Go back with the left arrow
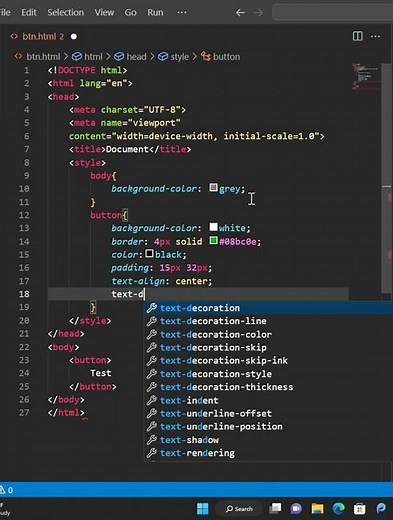The height and width of the screenshot is (520, 393). [x=240, y=13]
